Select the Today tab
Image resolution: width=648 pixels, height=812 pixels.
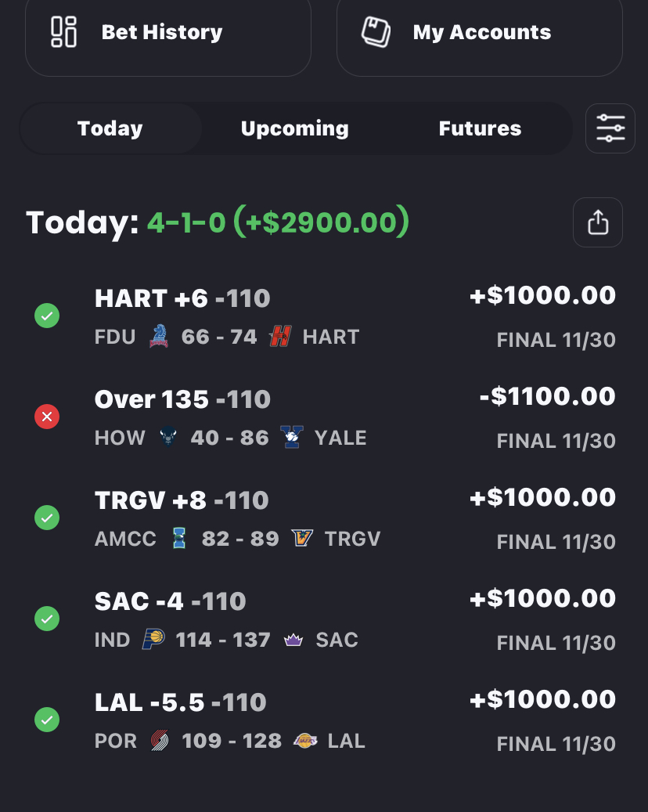(110, 128)
